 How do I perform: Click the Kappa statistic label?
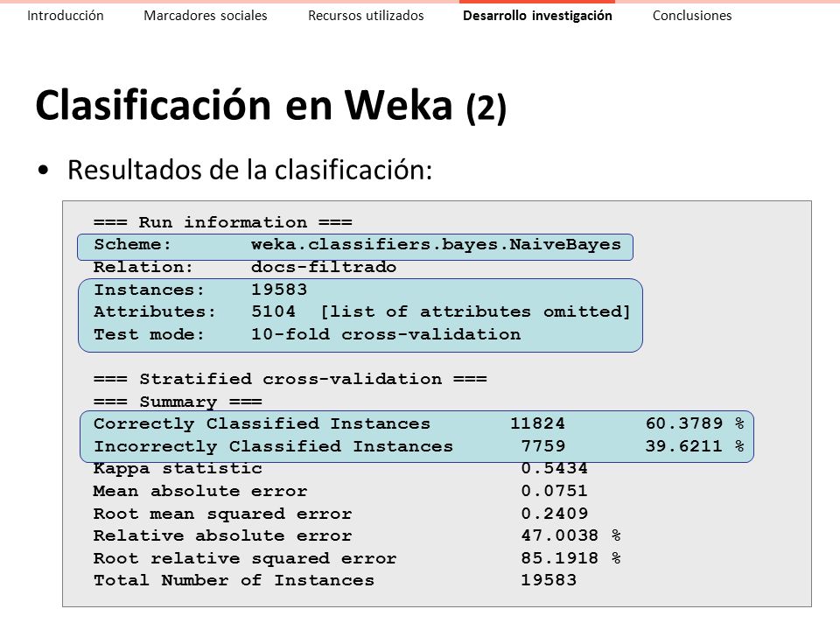178,469
